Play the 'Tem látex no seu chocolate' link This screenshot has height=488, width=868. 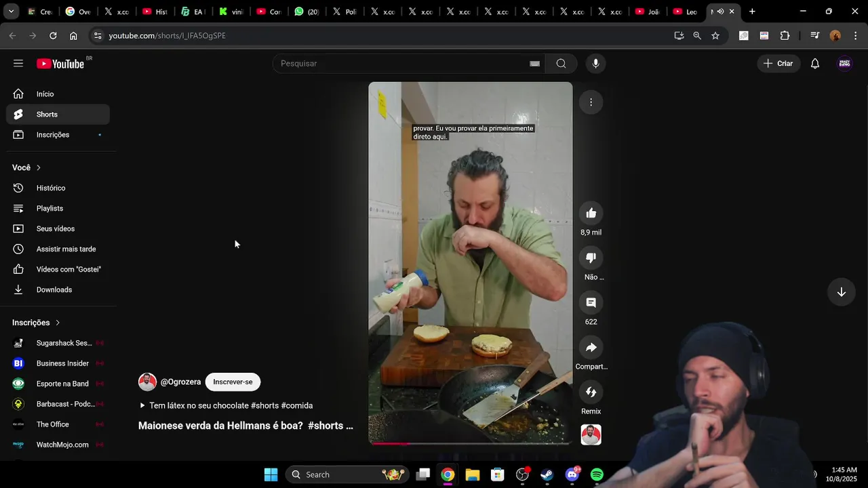[226, 405]
